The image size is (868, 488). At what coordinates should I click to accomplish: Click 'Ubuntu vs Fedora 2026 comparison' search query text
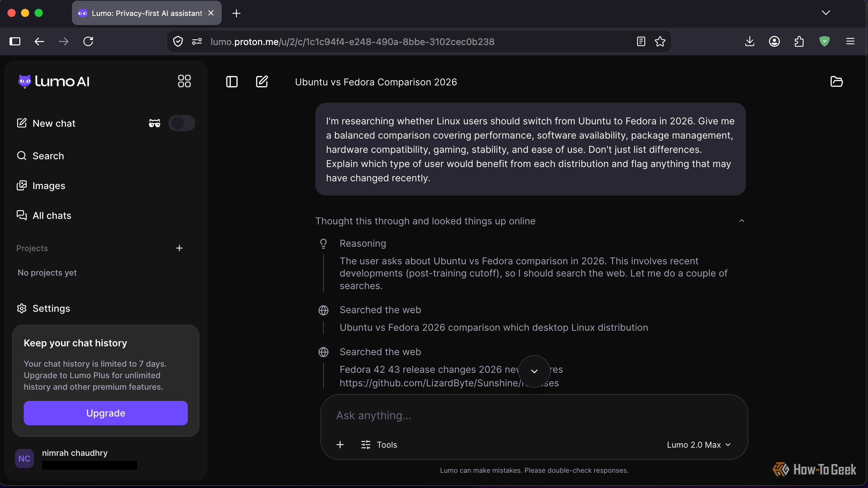(494, 327)
